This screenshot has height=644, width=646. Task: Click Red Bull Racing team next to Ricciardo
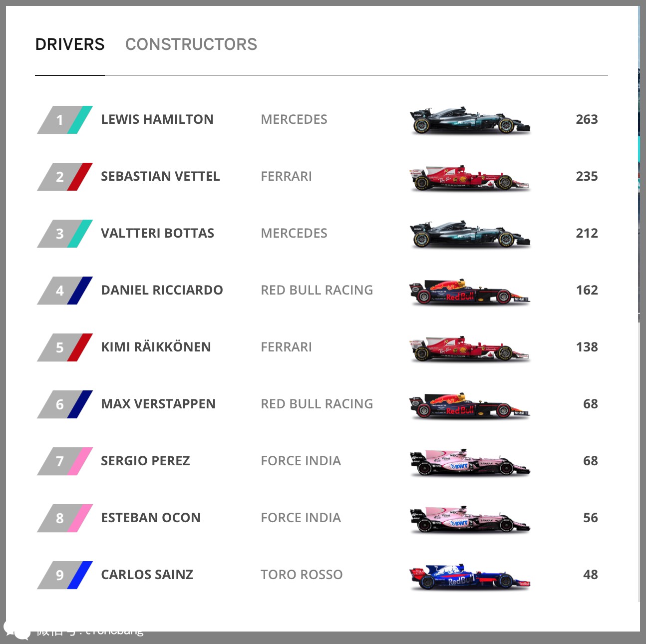[x=317, y=290]
